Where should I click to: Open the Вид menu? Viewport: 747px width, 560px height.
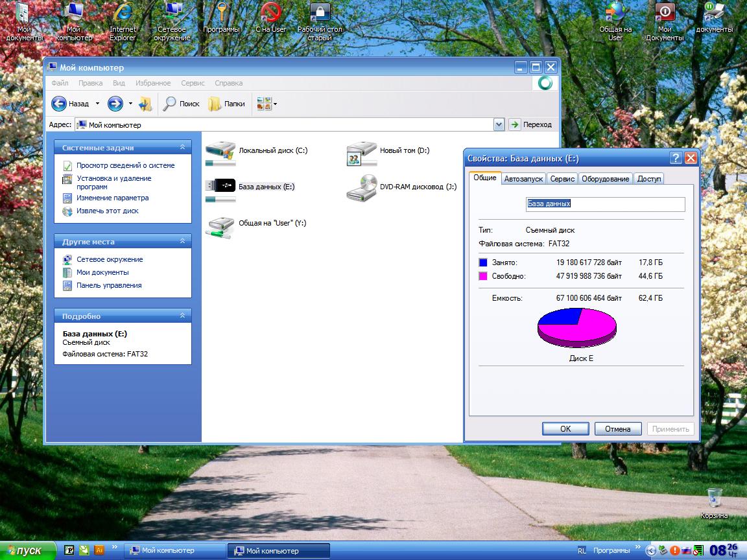coord(119,83)
